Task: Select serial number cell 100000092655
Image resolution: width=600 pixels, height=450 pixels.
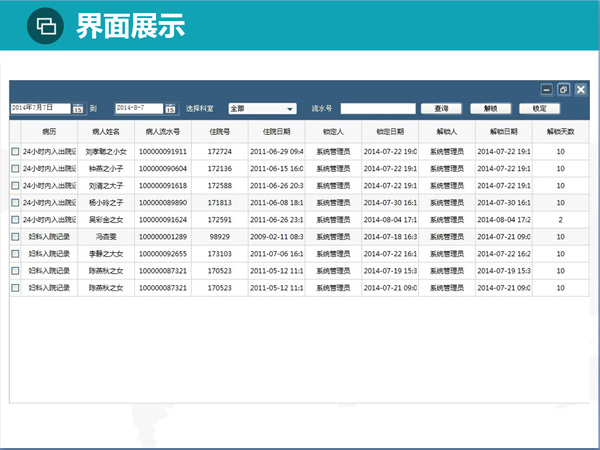Action: click(163, 254)
